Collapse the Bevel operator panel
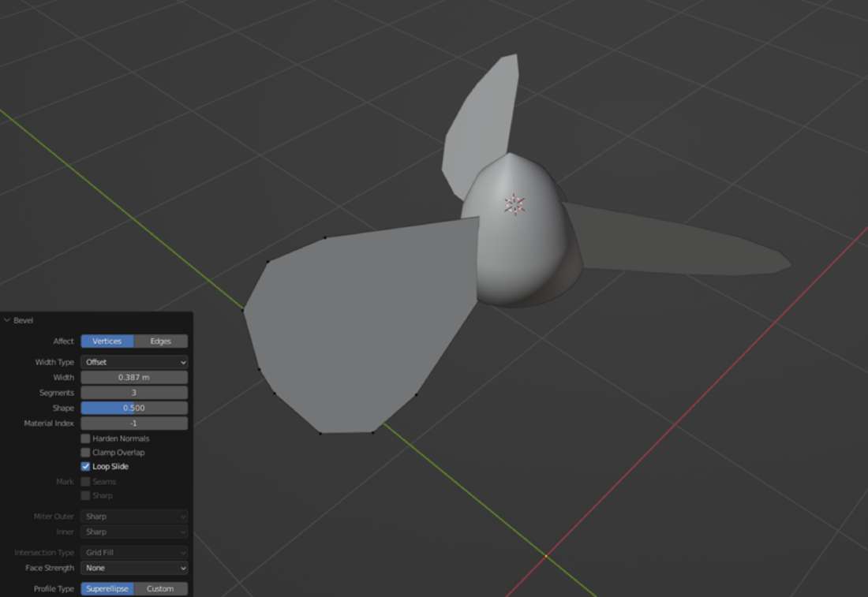The width and height of the screenshot is (868, 597). click(7, 320)
